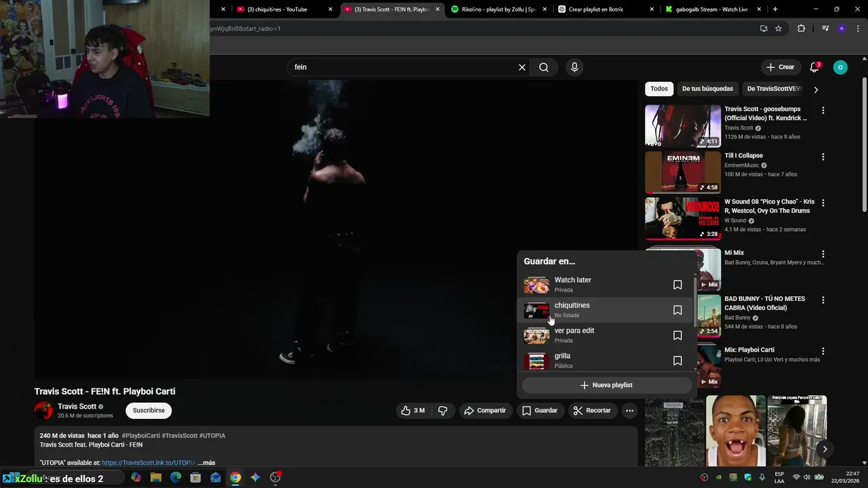Start voice search with the microphone icon
868x488 pixels.
pos(574,67)
